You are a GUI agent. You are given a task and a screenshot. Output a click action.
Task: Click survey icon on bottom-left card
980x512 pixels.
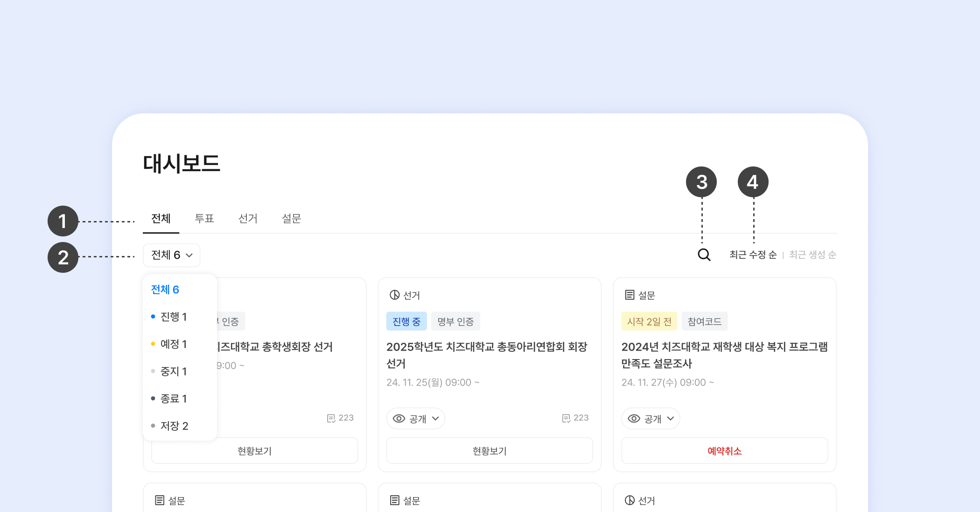(x=160, y=500)
